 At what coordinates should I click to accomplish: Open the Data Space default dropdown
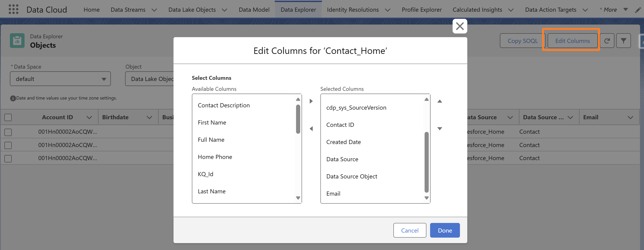pyautogui.click(x=60, y=79)
